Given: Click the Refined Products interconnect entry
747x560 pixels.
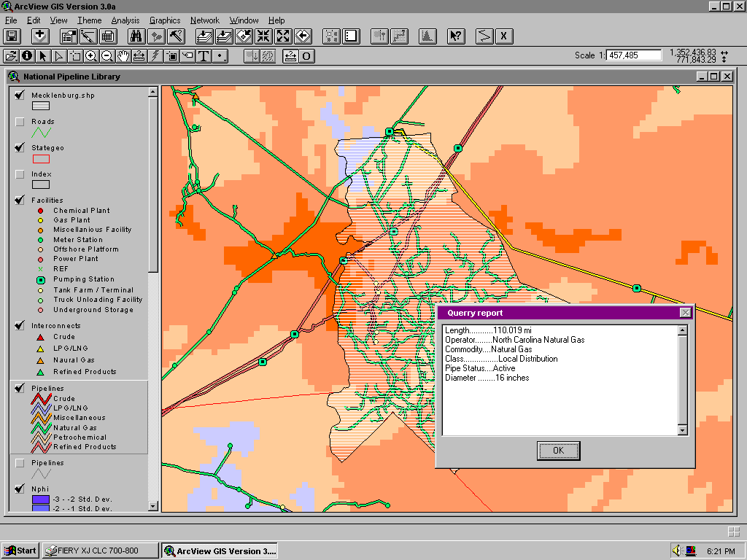Looking at the screenshot, I should [77, 372].
